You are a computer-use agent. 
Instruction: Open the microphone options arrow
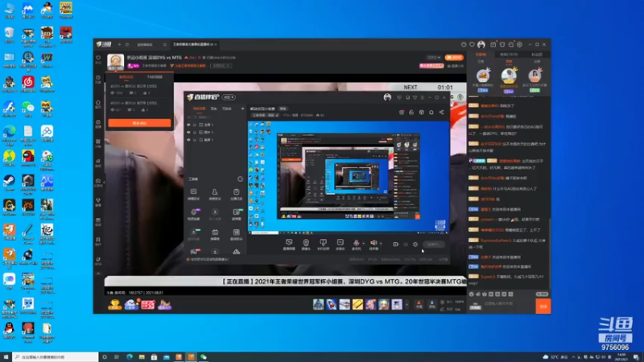(364, 244)
